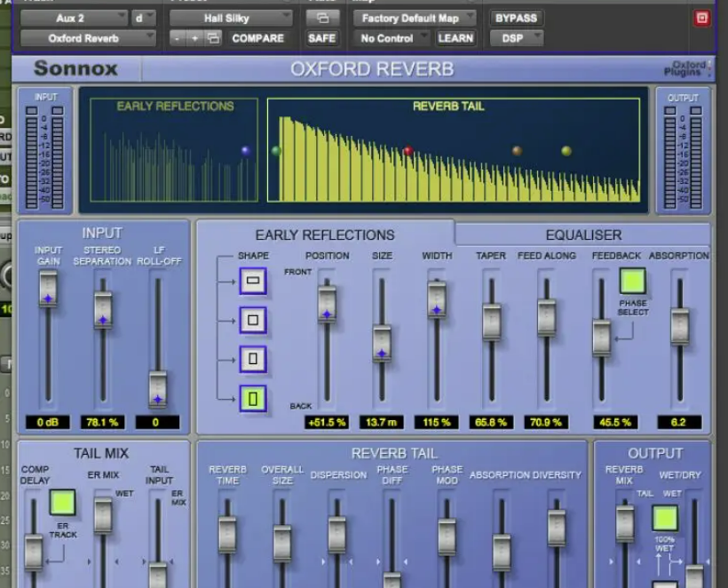Click the COMPARE button
Screen dimensions: 728x588
click(x=257, y=38)
